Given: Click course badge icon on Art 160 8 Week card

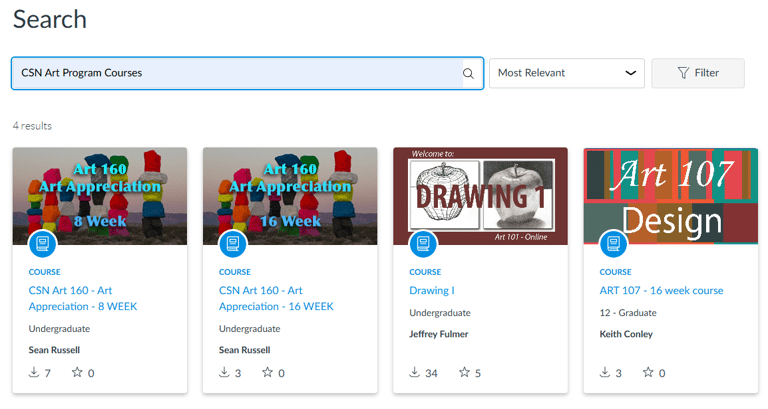Looking at the screenshot, I should 43,243.
